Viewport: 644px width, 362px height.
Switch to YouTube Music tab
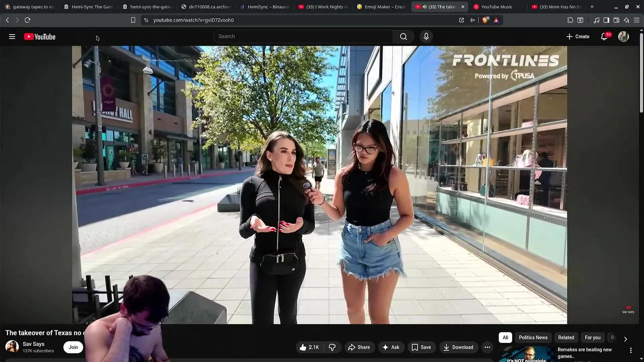click(498, 7)
